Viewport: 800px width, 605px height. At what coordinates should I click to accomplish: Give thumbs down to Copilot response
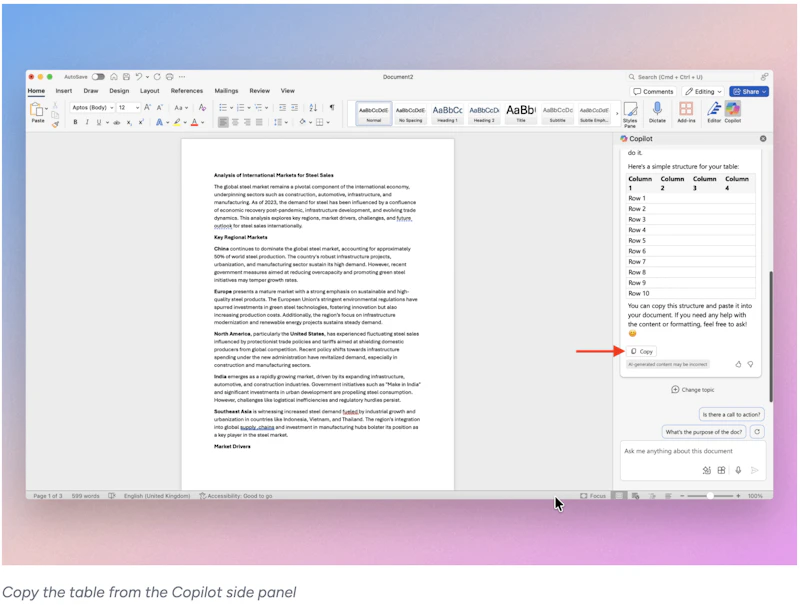[x=751, y=364]
